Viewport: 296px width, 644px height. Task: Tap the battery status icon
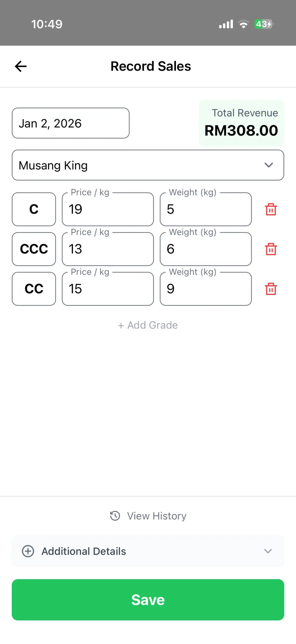click(264, 24)
